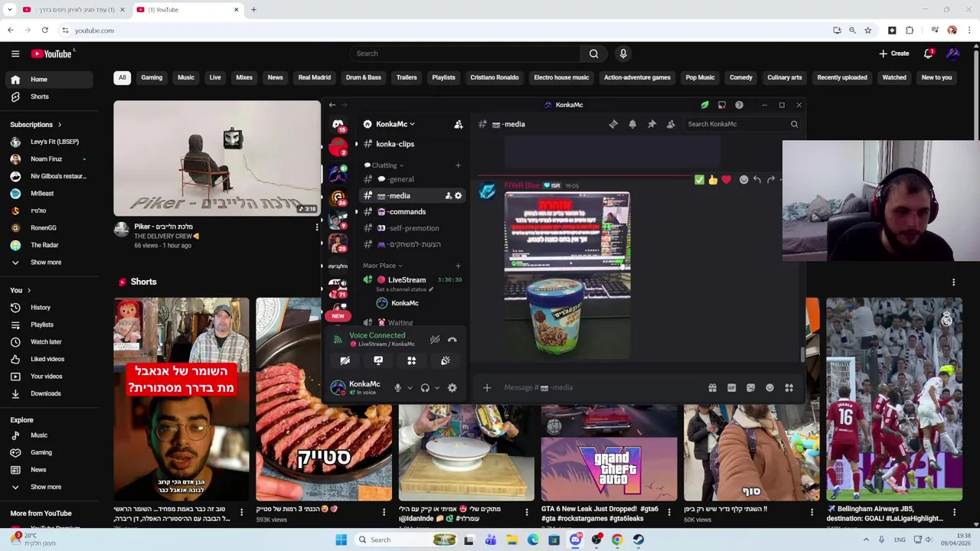Select the Music filter chip
This screenshot has width=980, height=551.
[x=186, y=77]
